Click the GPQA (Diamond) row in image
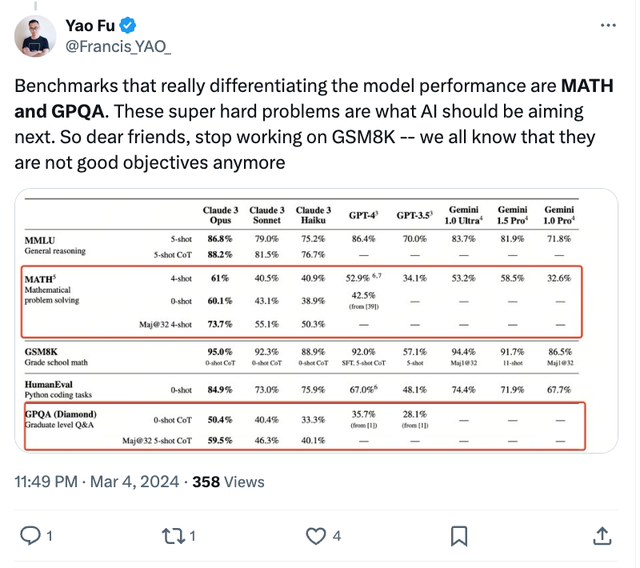Image resolution: width=640 pixels, height=568 pixels. (x=305, y=426)
